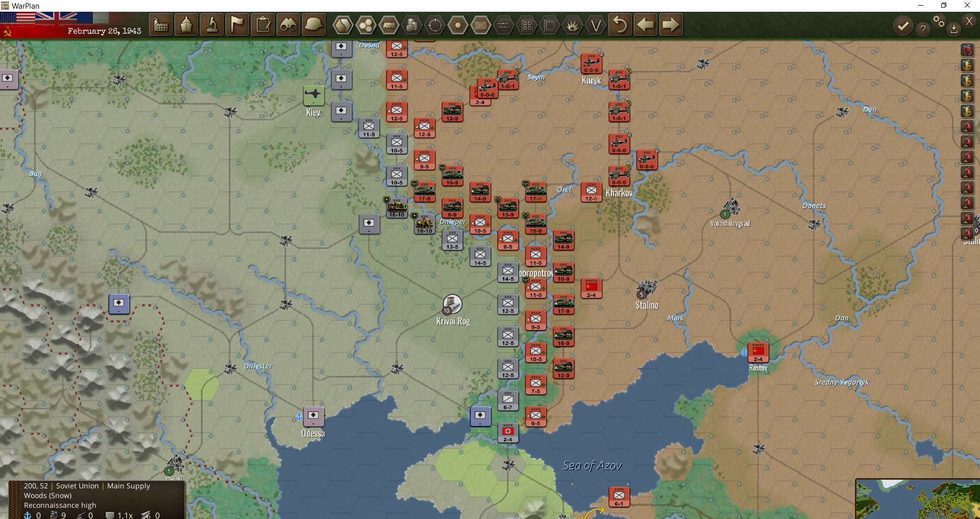
Task: Click the binoculars search icon
Action: (288, 24)
